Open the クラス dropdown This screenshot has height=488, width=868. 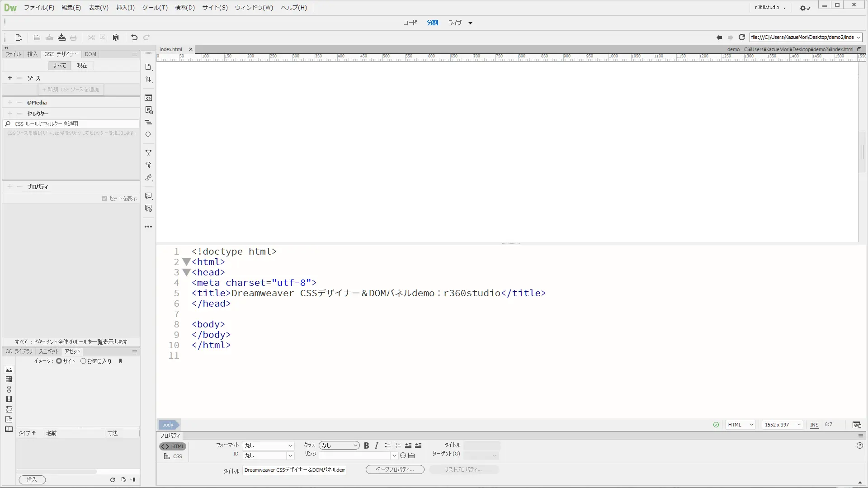pos(339,445)
